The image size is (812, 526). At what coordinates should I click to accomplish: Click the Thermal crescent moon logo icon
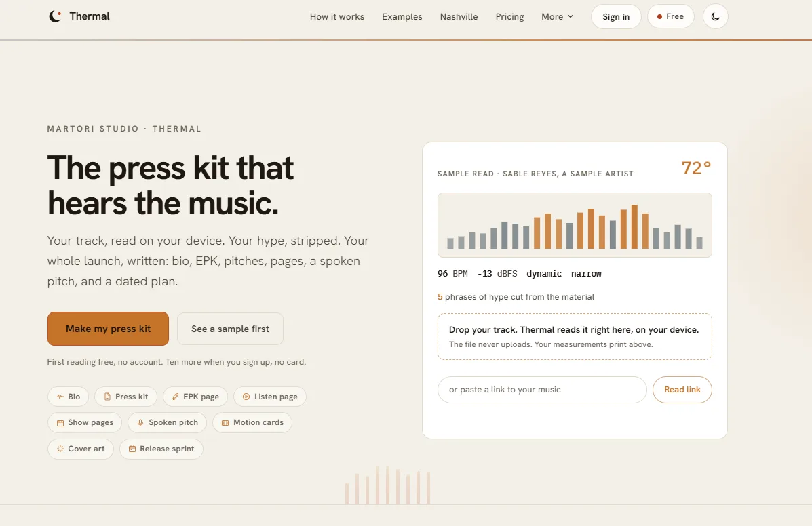(55, 16)
